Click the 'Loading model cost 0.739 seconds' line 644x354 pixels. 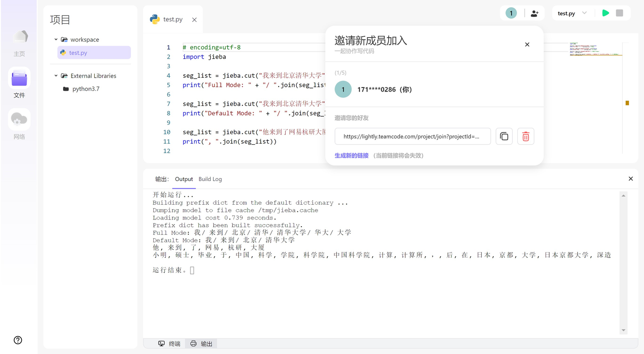(x=214, y=218)
